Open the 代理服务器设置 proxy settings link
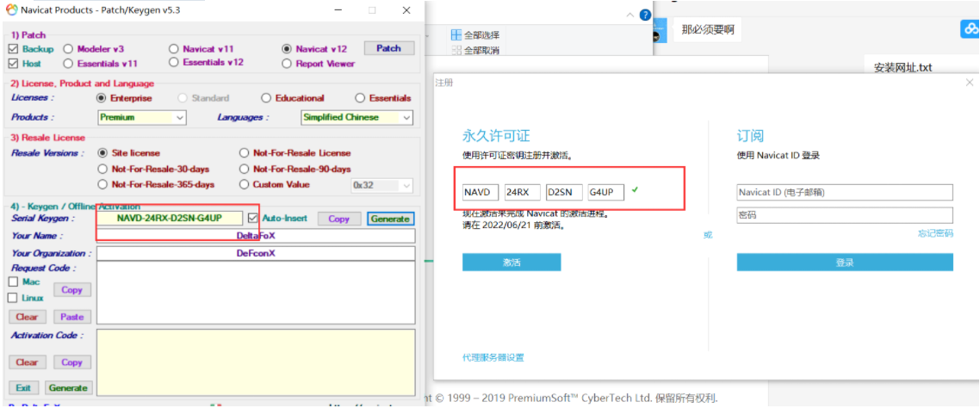This screenshot has width=980, height=408. 493,357
